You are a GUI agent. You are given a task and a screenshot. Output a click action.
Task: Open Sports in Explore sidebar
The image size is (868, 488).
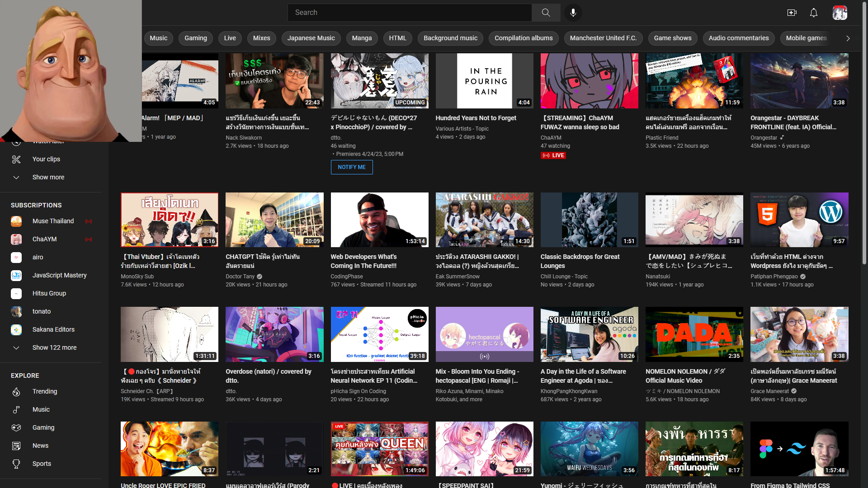(42, 464)
